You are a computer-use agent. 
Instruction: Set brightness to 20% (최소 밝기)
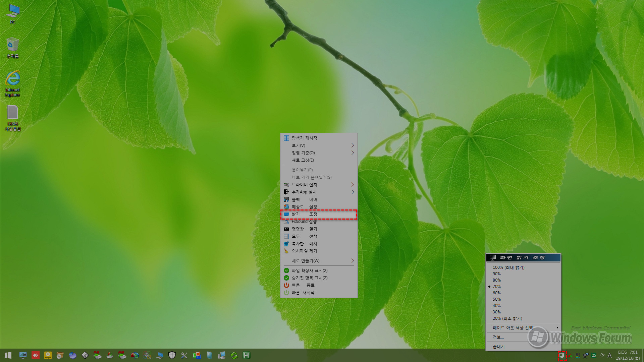click(523, 318)
